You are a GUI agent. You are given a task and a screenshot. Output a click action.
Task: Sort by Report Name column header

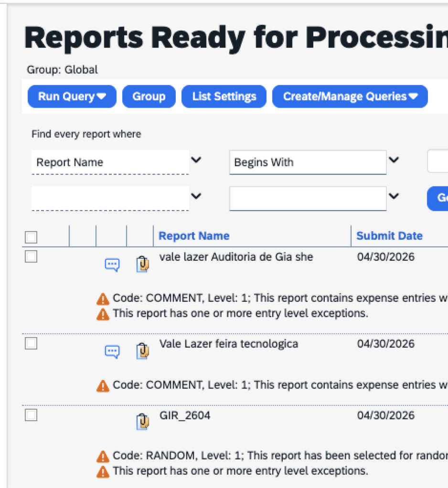point(194,236)
